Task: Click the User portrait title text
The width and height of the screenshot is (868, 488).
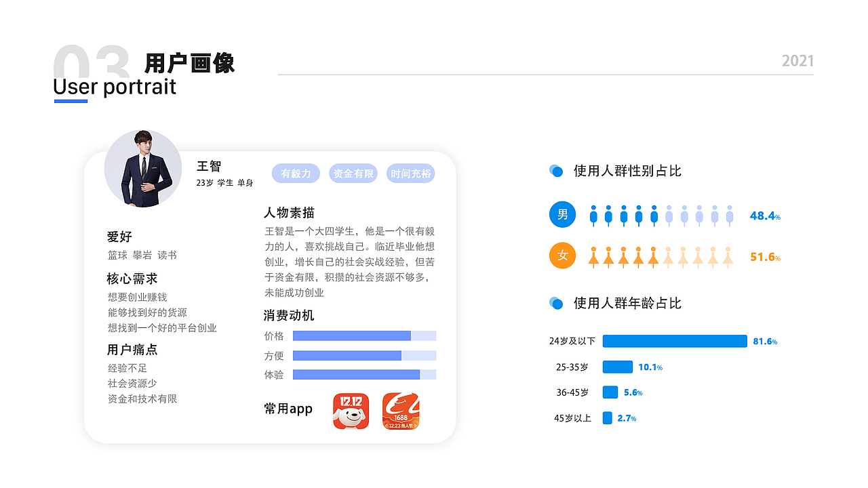Action: coord(114,87)
